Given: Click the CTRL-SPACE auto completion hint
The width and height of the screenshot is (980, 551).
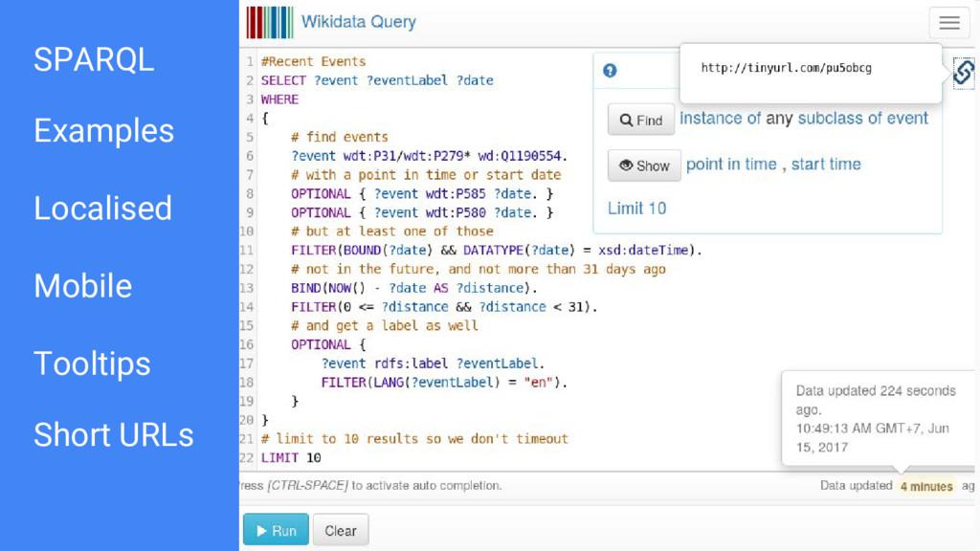Looking at the screenshot, I should click(370, 485).
